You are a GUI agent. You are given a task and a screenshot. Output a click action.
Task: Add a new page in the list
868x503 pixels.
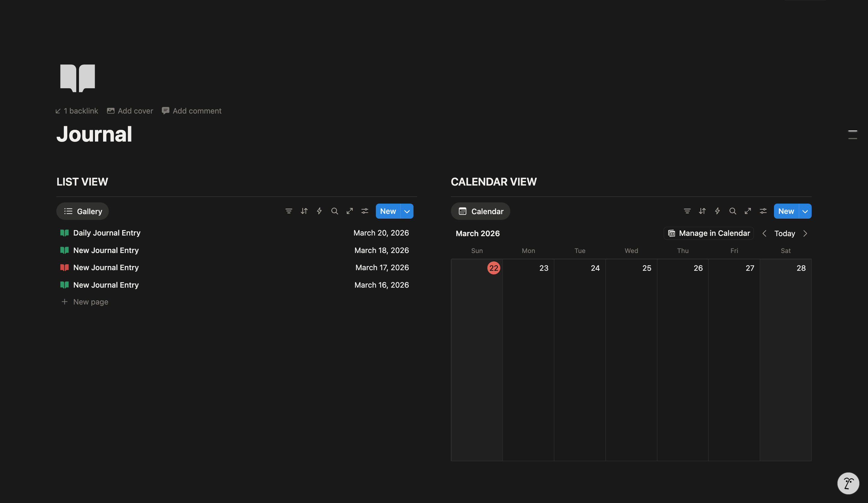click(x=90, y=302)
